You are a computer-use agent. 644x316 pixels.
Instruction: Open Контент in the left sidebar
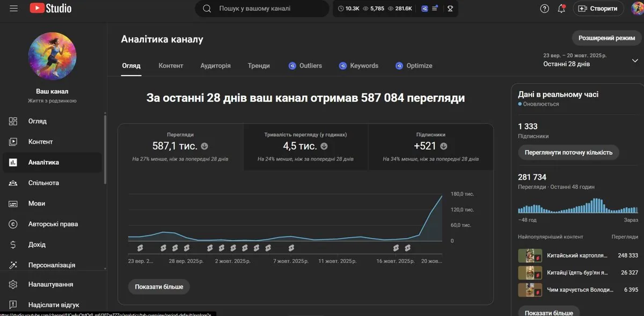tap(52, 142)
